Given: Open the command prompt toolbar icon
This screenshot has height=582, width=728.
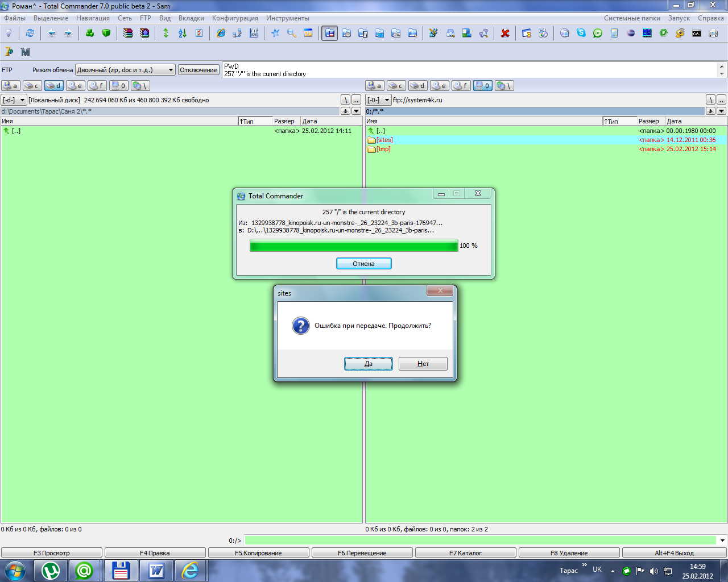Looking at the screenshot, I should 696,33.
